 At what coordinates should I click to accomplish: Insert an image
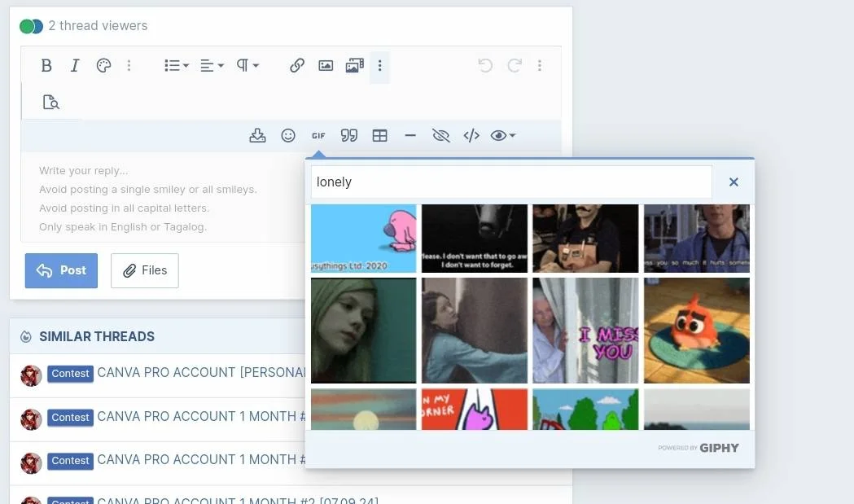326,65
